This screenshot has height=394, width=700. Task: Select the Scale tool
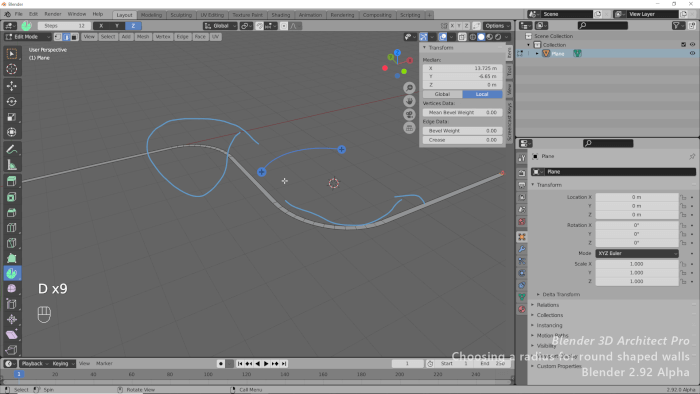(12, 117)
